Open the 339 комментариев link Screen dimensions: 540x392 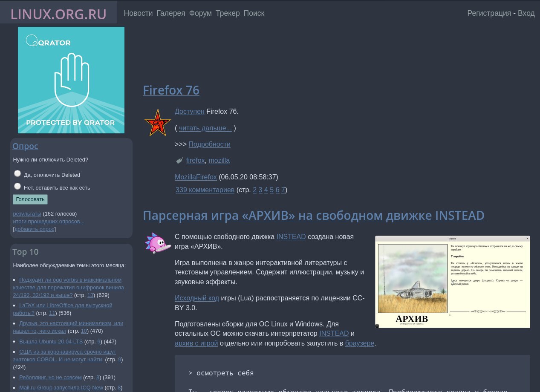pos(205,190)
